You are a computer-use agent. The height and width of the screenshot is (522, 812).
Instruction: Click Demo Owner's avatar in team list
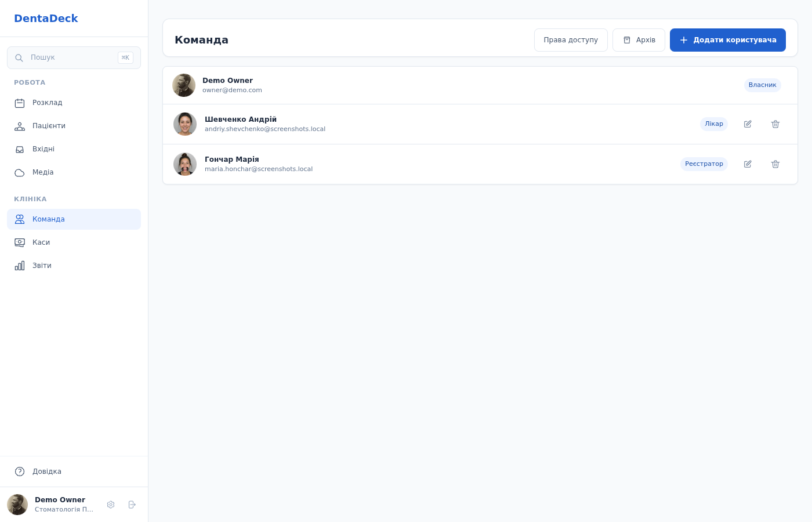[184, 85]
